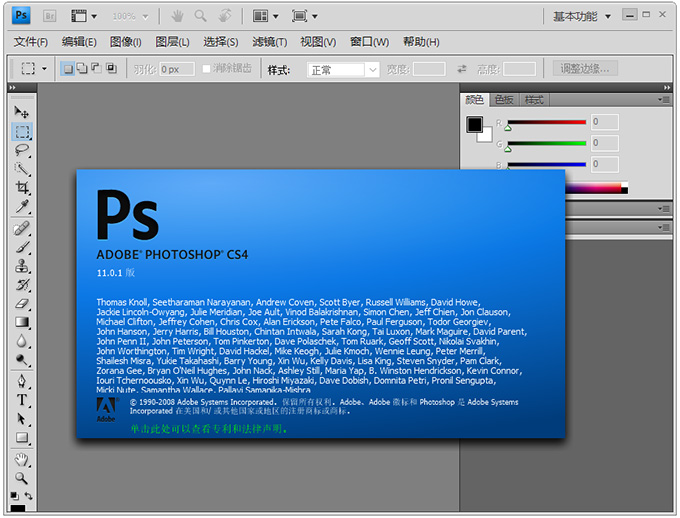This screenshot has width=680, height=518.
Task: Toggle the 消除锯齿 anti-alias checkbox
Action: [206, 69]
